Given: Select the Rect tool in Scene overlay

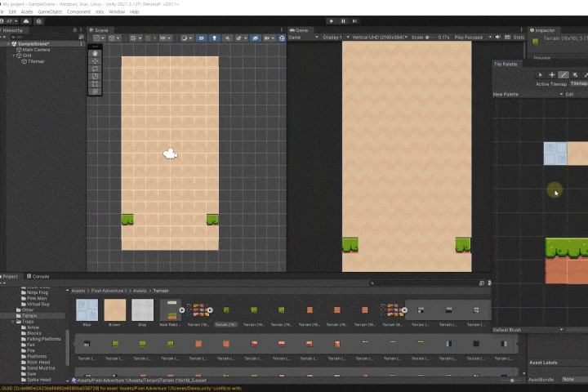Looking at the screenshot, I should point(95,84).
